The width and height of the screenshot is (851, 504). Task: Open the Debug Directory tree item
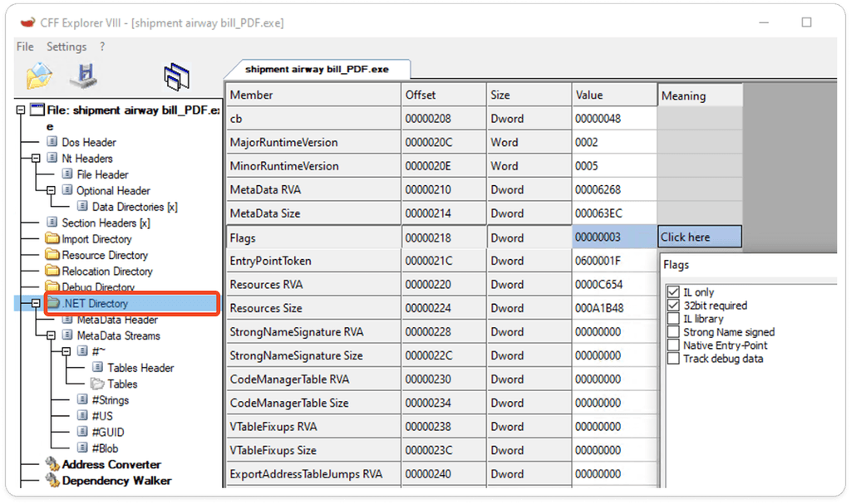(x=98, y=287)
